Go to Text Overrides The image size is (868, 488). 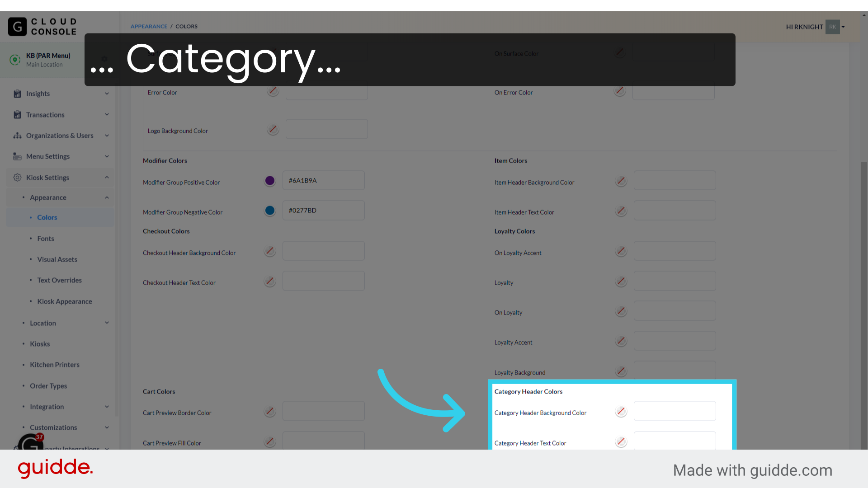coord(60,280)
